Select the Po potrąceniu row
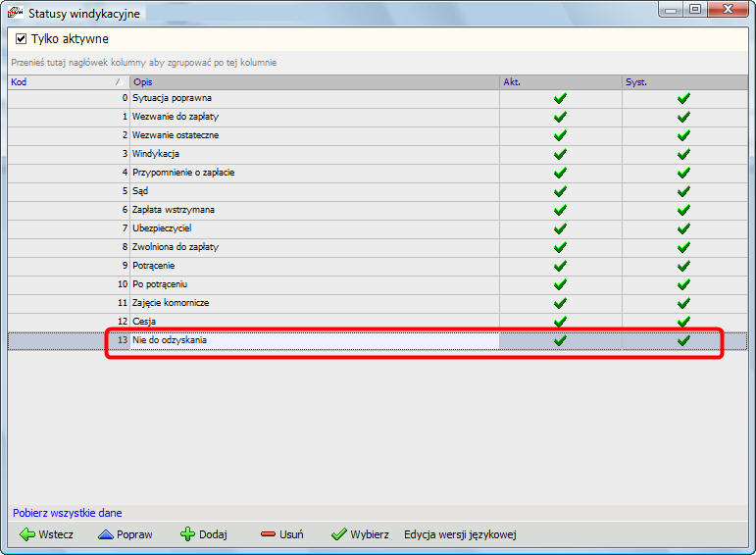The height and width of the screenshot is (555, 756). coord(378,284)
